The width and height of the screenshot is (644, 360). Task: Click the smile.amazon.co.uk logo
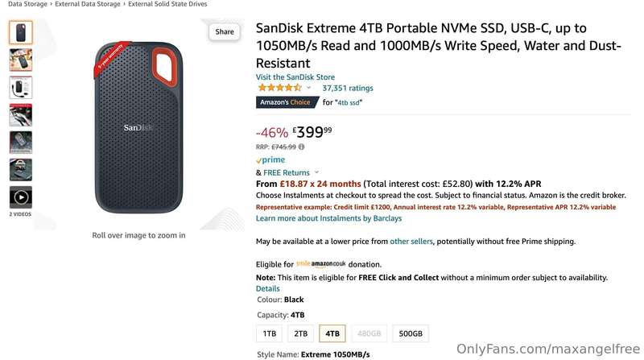(x=320, y=264)
